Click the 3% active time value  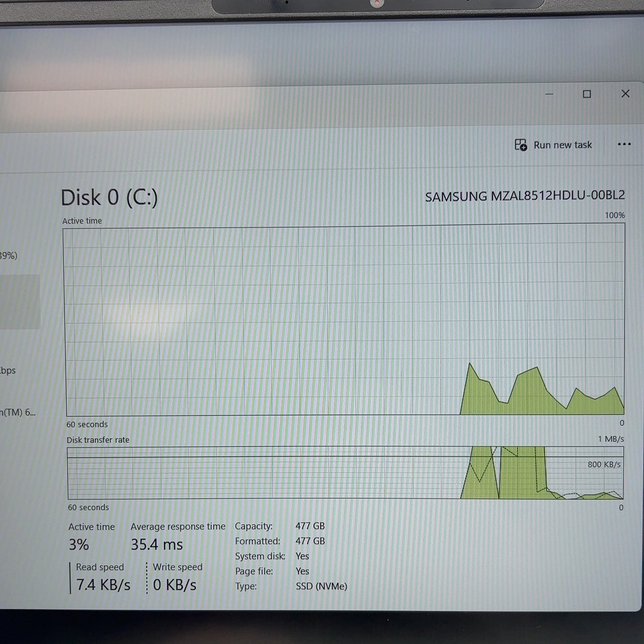click(79, 545)
